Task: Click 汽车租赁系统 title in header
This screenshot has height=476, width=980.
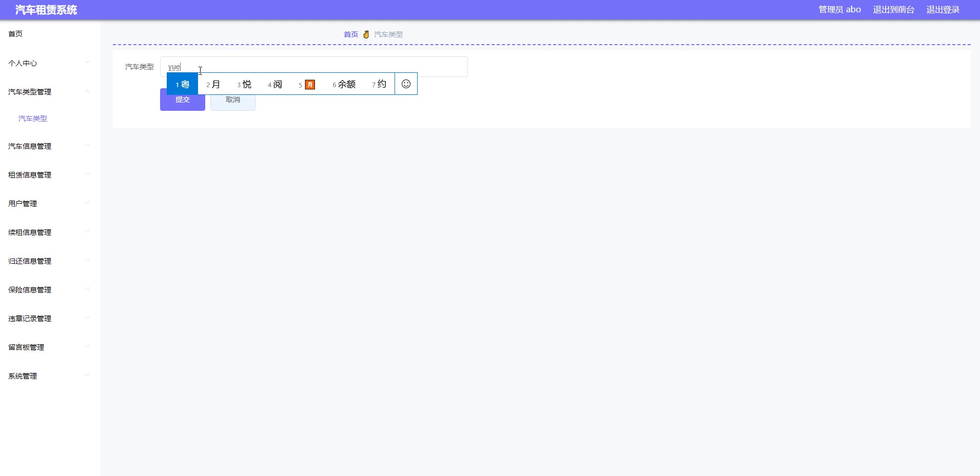Action: tap(46, 10)
